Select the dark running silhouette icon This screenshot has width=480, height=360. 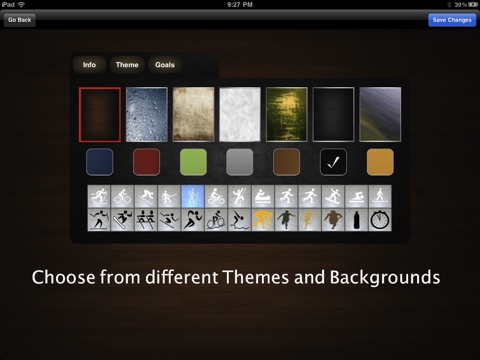tap(286, 220)
